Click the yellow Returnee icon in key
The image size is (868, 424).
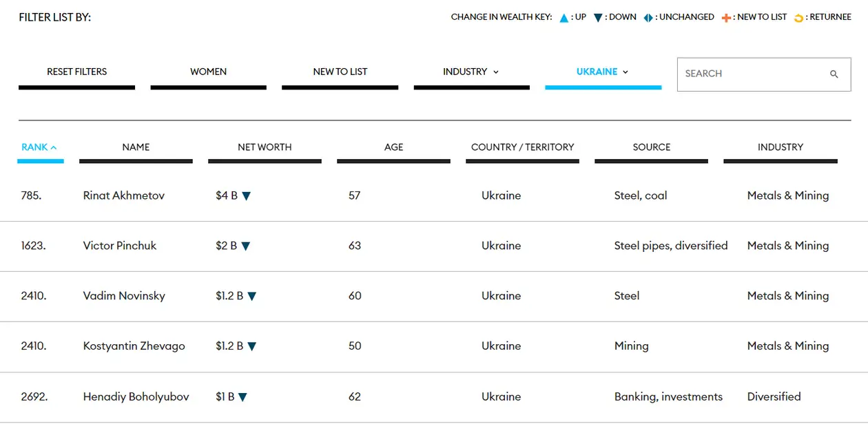799,18
